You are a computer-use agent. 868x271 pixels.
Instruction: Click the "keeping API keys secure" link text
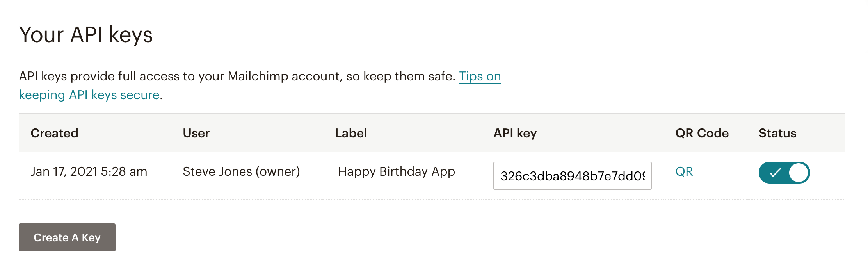point(89,95)
